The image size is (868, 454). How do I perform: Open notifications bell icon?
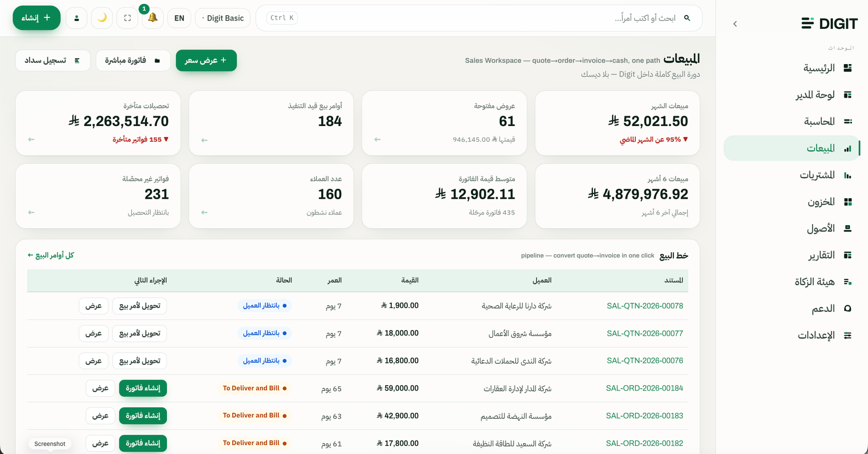pyautogui.click(x=153, y=18)
